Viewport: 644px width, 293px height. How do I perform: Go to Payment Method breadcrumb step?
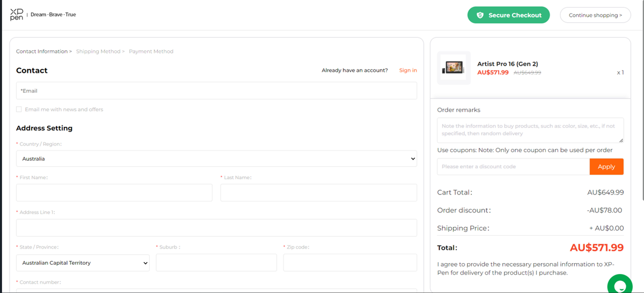click(x=151, y=51)
